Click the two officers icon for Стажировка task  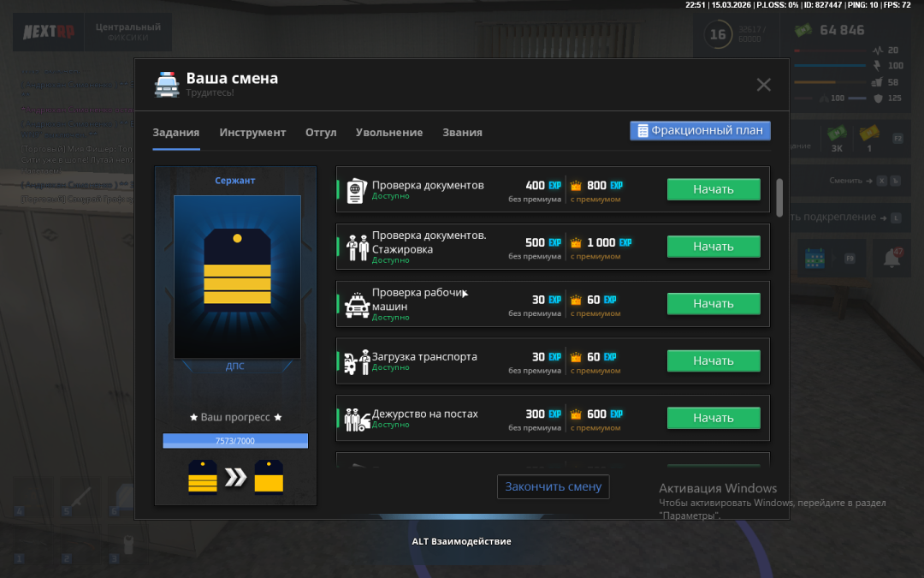point(357,247)
